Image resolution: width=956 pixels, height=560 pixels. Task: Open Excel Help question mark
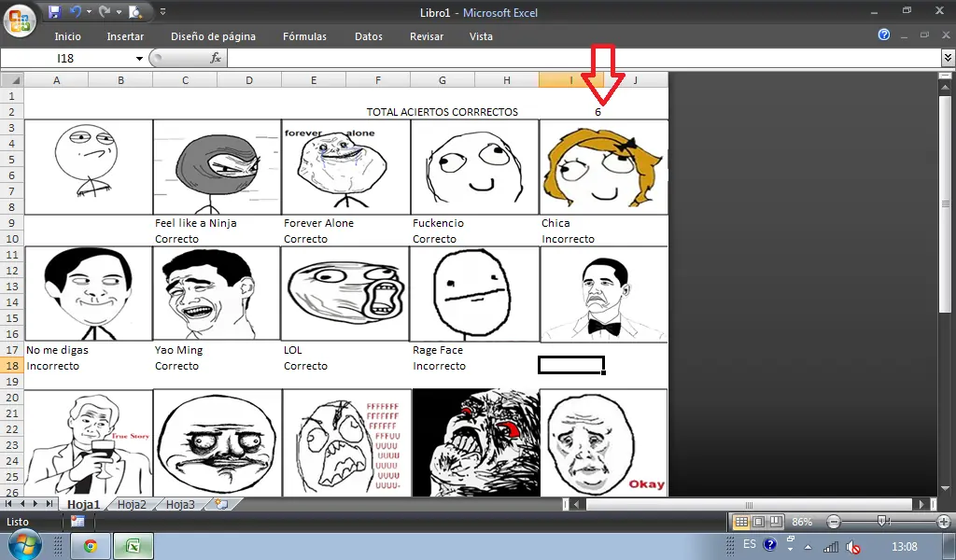point(883,35)
